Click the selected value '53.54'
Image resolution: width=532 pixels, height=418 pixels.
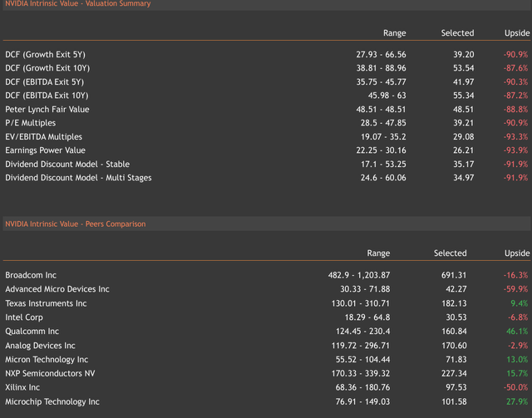click(x=464, y=68)
